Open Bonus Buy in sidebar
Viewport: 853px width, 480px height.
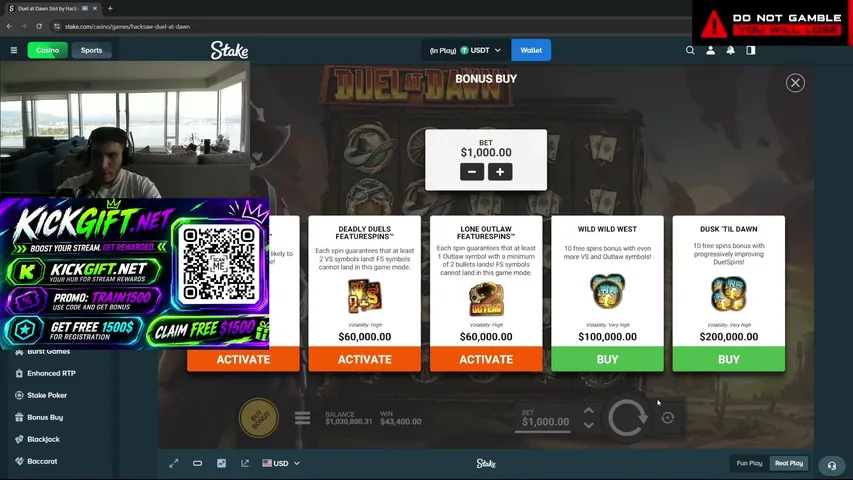pyautogui.click(x=45, y=417)
